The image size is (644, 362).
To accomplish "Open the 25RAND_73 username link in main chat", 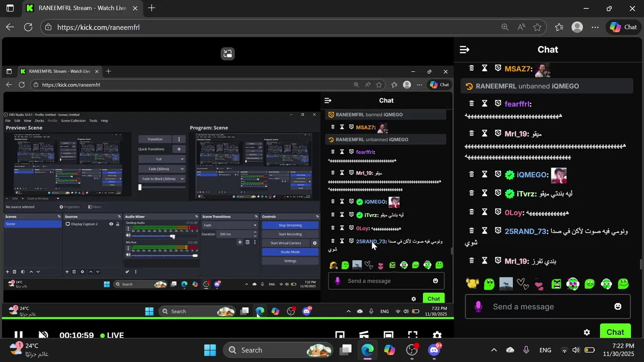I will [x=525, y=231].
